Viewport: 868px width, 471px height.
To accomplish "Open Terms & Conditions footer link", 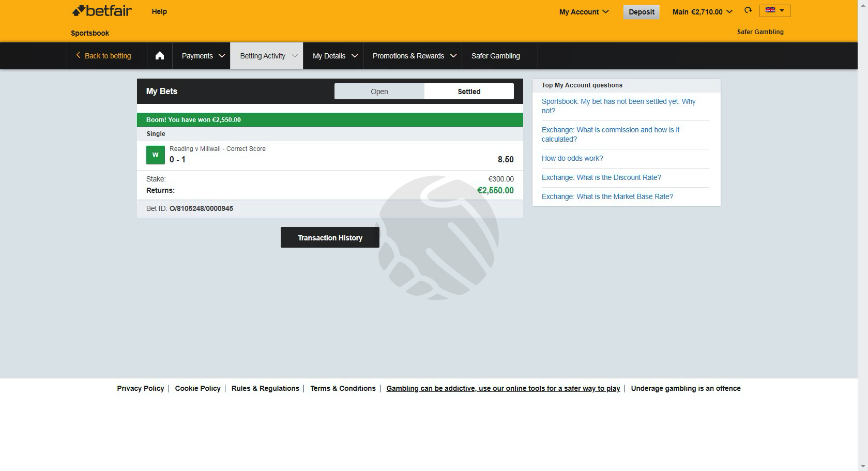I will (343, 388).
